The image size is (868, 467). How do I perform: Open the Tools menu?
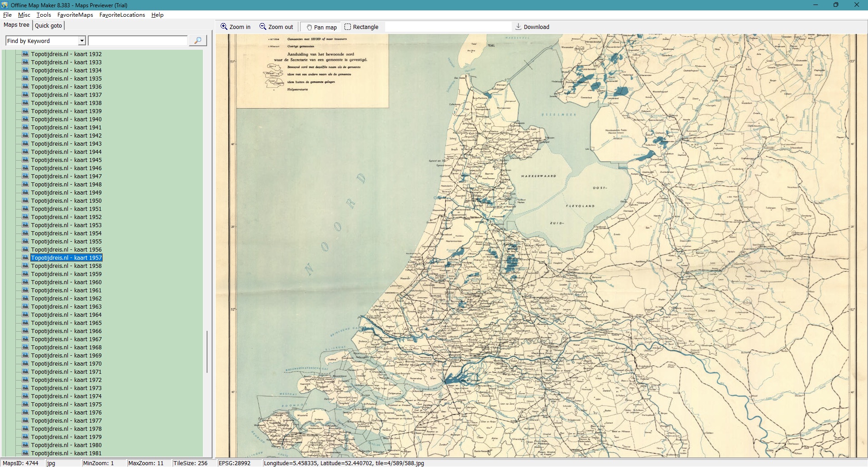(44, 15)
